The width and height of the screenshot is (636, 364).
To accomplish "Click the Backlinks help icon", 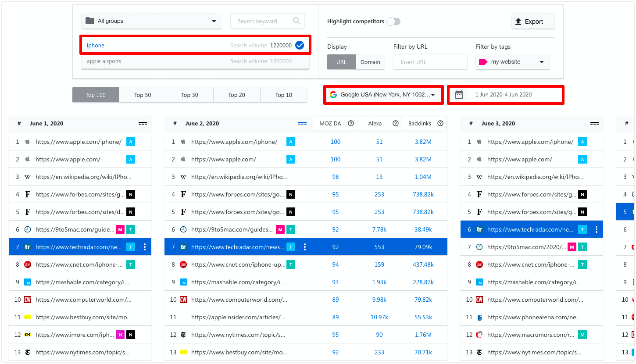I will pos(440,124).
